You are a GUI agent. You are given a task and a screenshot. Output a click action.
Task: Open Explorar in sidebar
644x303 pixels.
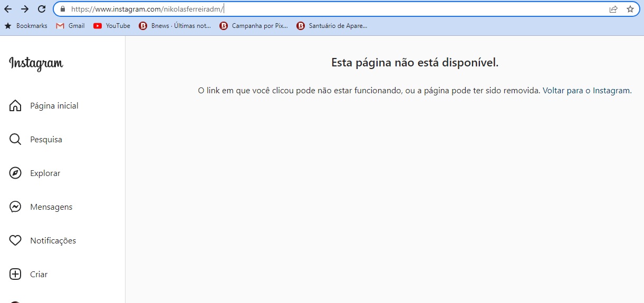[x=45, y=173]
